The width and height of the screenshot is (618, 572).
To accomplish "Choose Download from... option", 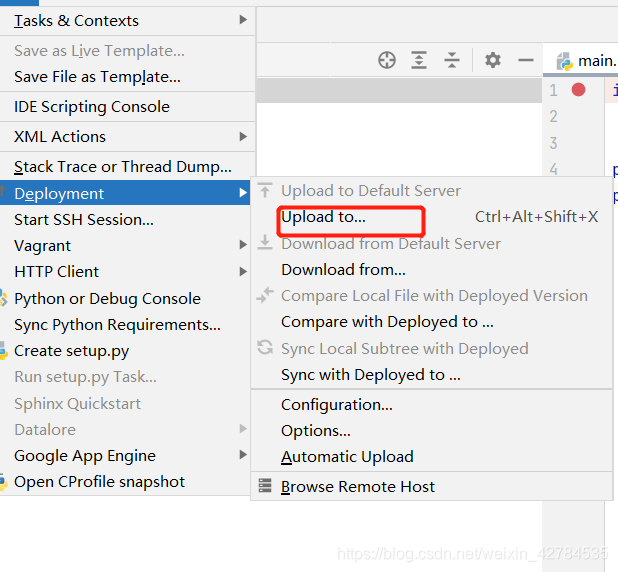I will coord(432,270).
